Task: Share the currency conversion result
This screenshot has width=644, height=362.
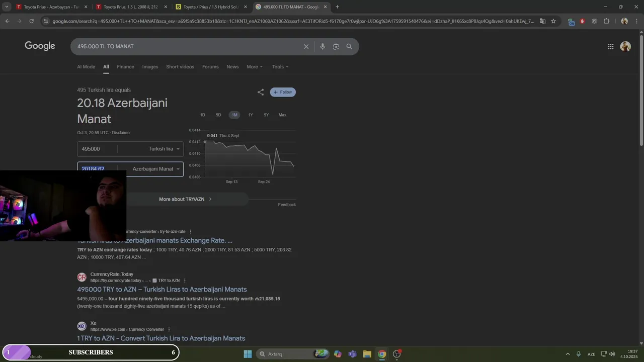Action: [261, 92]
